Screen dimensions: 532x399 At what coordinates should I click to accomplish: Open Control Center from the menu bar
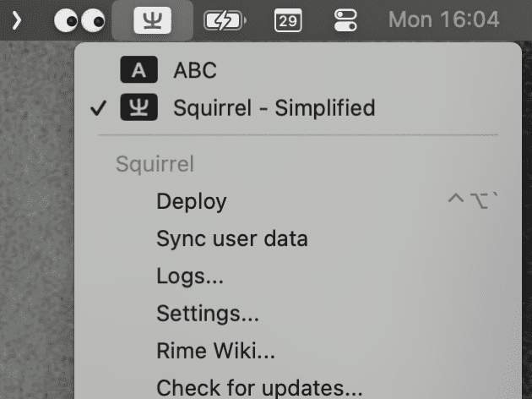coord(346,19)
